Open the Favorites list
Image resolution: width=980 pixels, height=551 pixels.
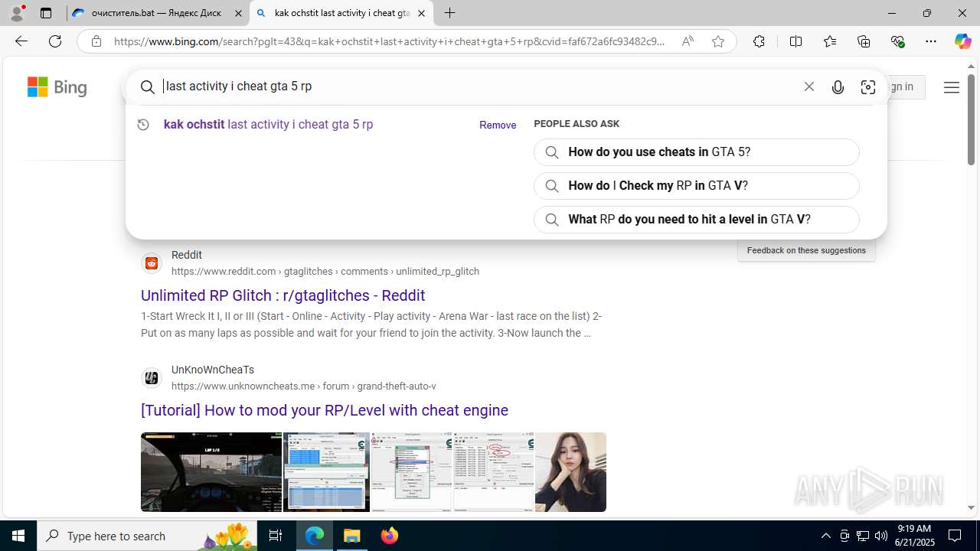(829, 41)
